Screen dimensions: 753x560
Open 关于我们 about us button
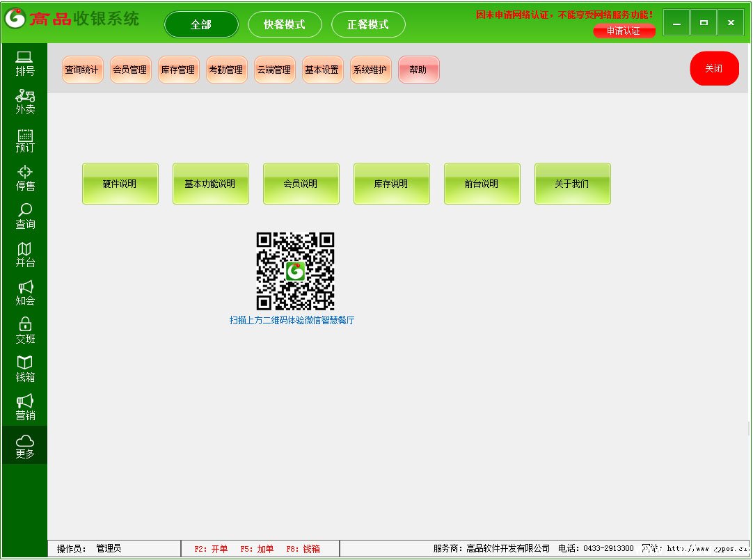572,184
